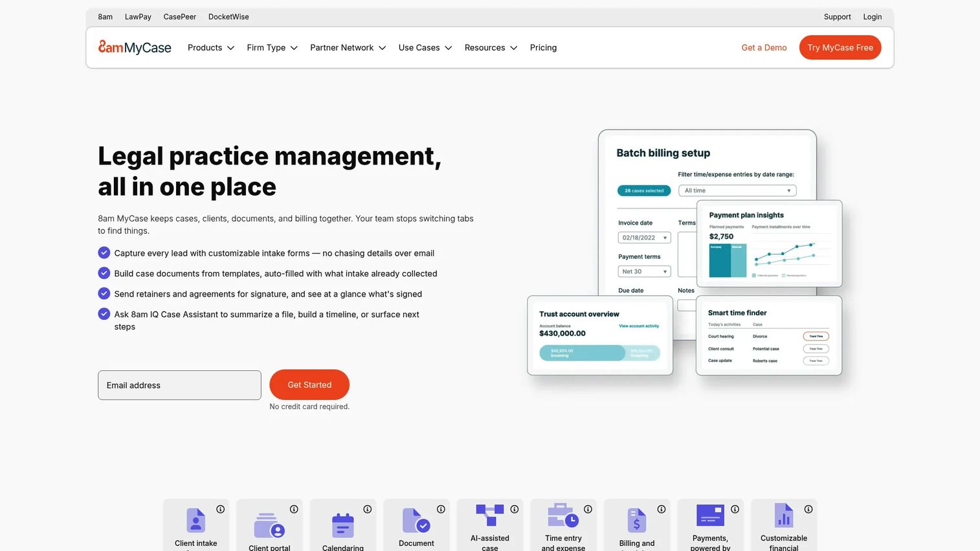The height and width of the screenshot is (551, 980).
Task: Select the Document feature icon
Action: [416, 520]
